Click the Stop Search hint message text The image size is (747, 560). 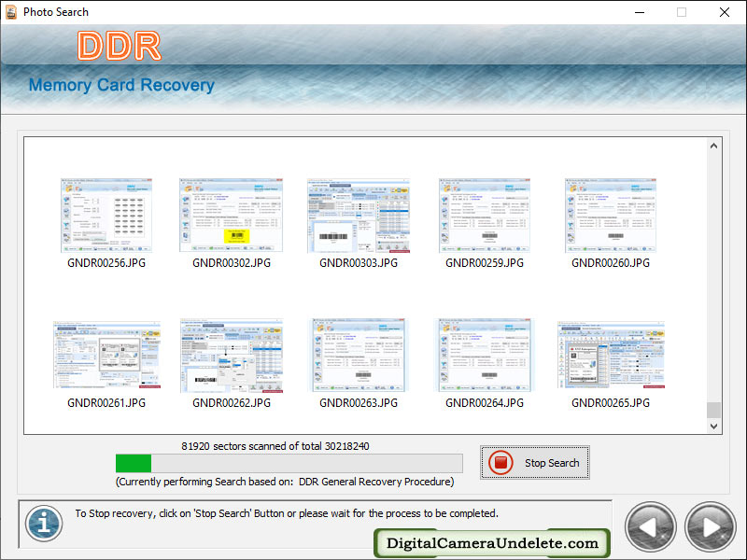(x=287, y=513)
